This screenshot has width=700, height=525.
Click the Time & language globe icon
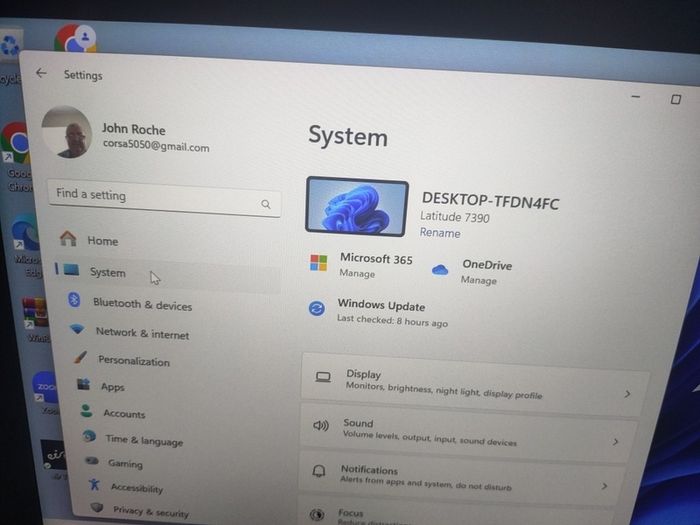[x=89, y=435]
